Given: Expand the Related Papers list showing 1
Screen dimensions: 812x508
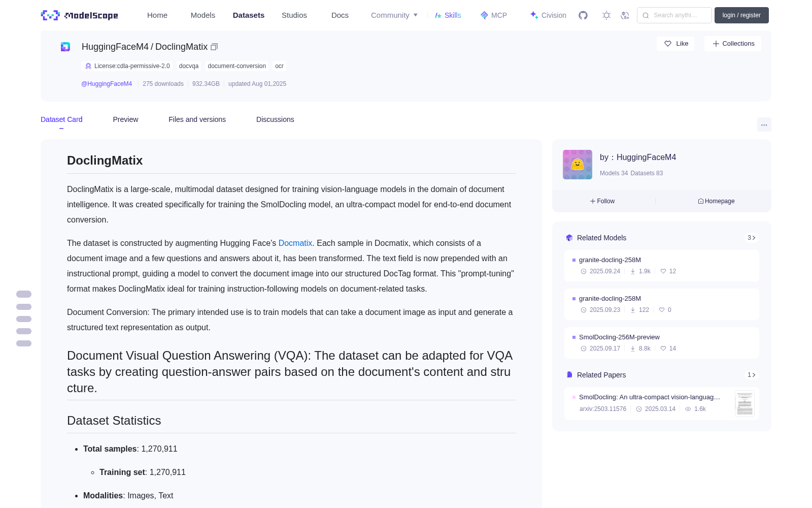Looking at the screenshot, I should click(x=752, y=375).
